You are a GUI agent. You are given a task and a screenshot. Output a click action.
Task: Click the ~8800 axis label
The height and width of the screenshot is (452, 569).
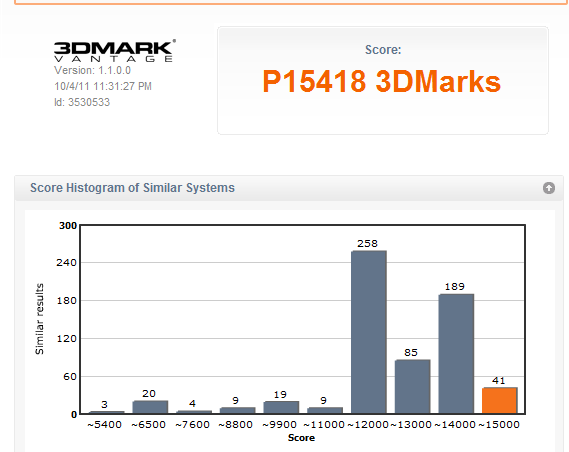(x=236, y=425)
